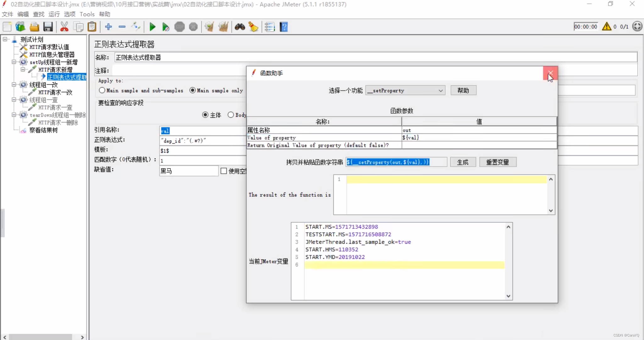Click the function string copy field

click(x=396, y=162)
